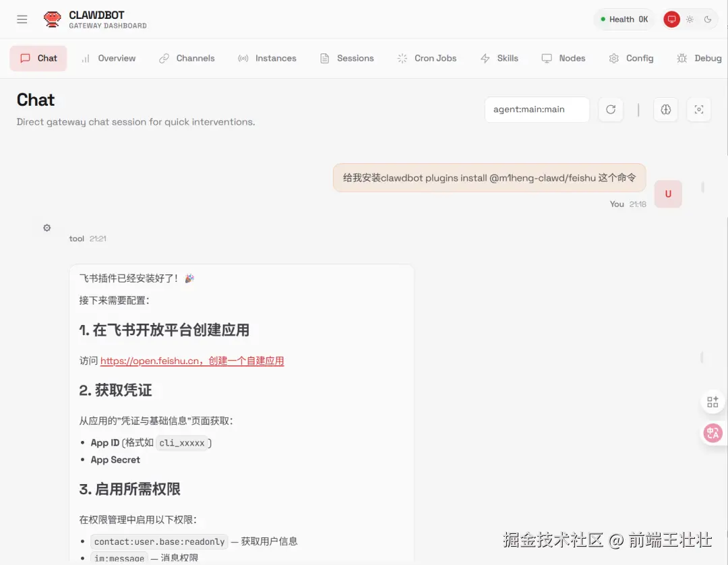Switch to light theme sun icon
This screenshot has width=728, height=565.
[690, 19]
